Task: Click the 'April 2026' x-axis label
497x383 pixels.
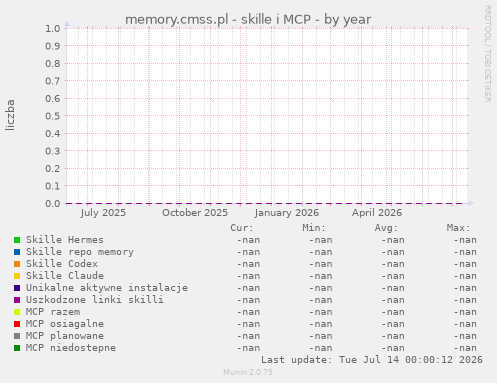Action: (377, 213)
